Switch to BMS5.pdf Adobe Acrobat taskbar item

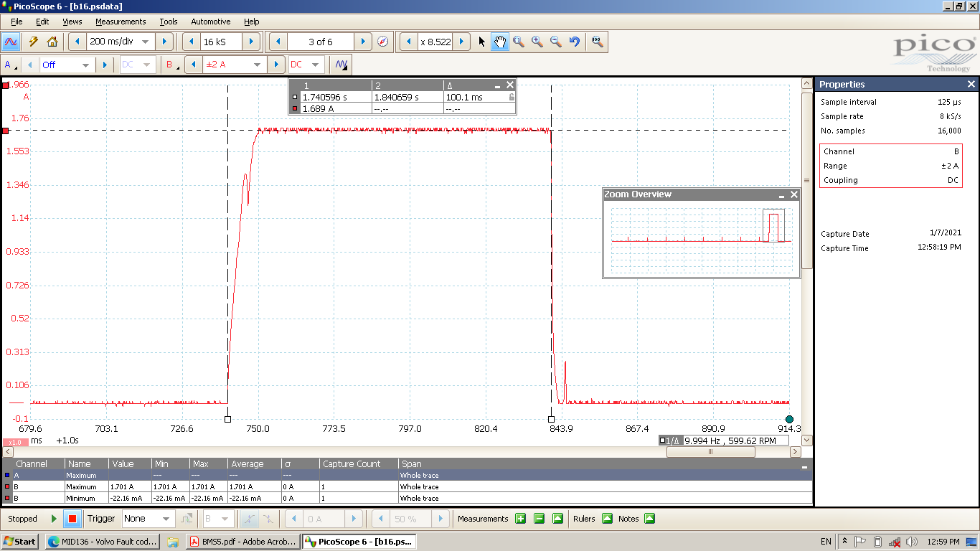pos(242,542)
